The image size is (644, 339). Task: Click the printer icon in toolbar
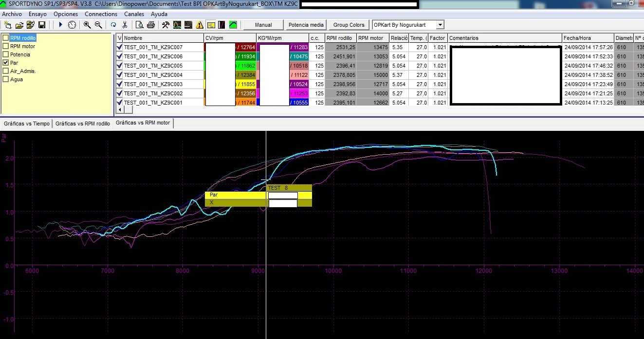[x=151, y=25]
